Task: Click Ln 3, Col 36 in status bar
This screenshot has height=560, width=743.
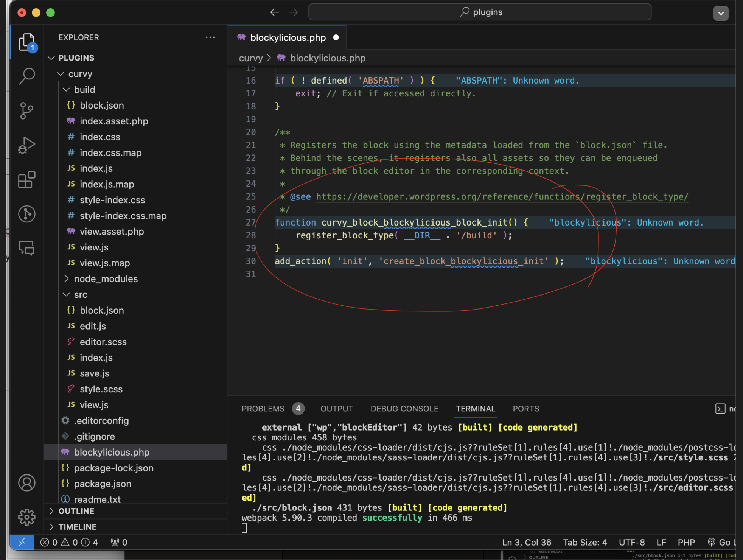Action: pyautogui.click(x=527, y=542)
